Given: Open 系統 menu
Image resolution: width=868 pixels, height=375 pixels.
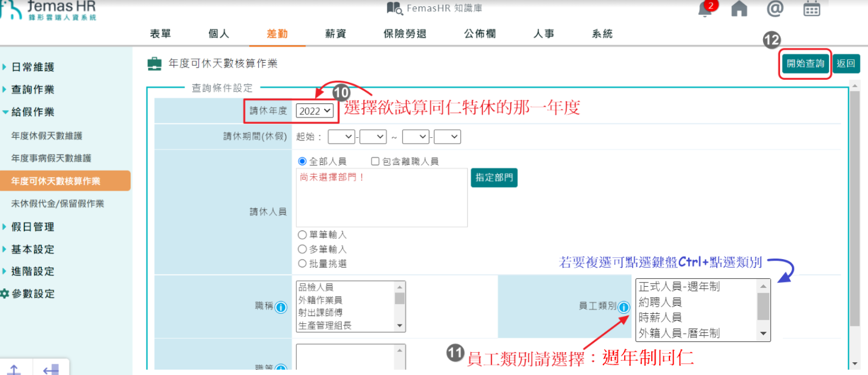Looking at the screenshot, I should [602, 34].
